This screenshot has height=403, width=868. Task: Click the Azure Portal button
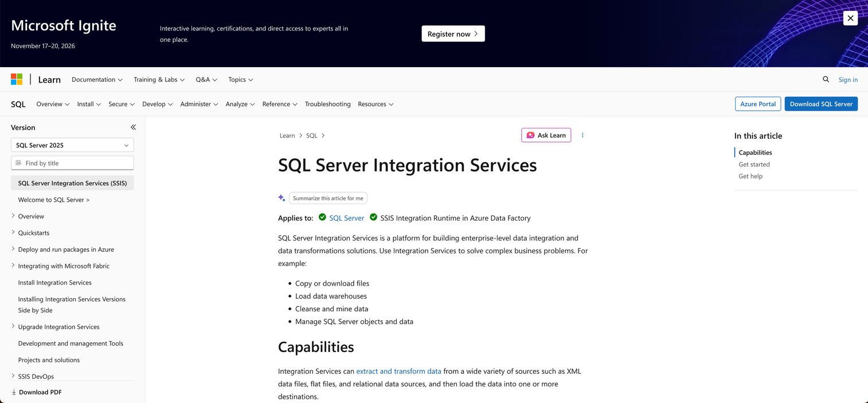[x=758, y=104]
